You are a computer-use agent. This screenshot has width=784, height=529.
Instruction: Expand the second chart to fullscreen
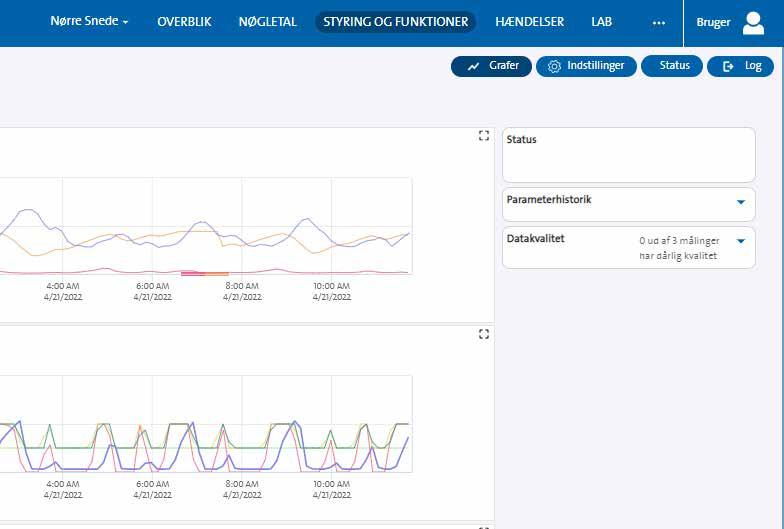click(484, 334)
